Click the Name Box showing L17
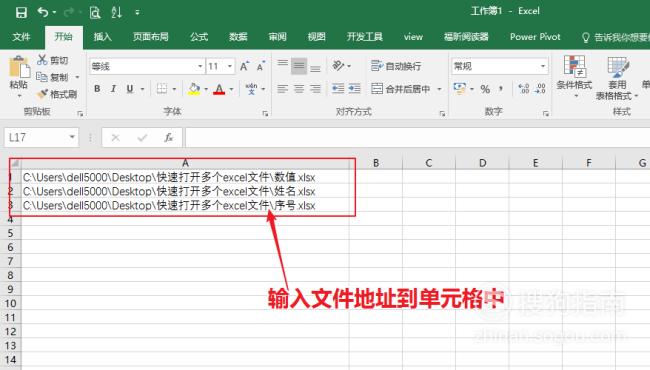The height and width of the screenshot is (370, 650). tap(41, 138)
